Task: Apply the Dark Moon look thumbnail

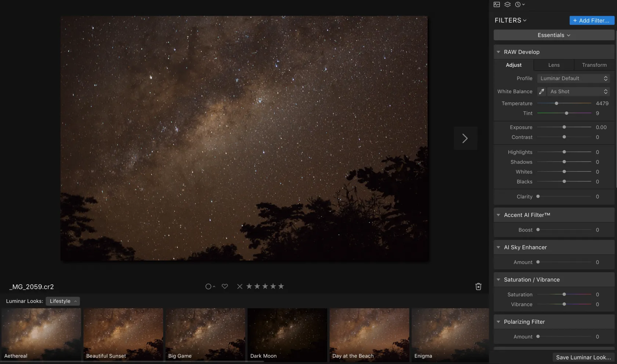Action: 287,335
